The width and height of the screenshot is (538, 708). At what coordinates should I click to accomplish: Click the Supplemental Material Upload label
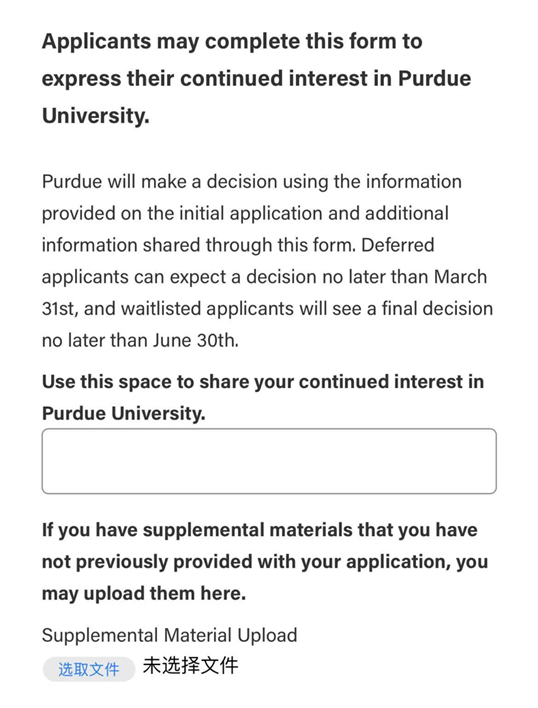(170, 635)
